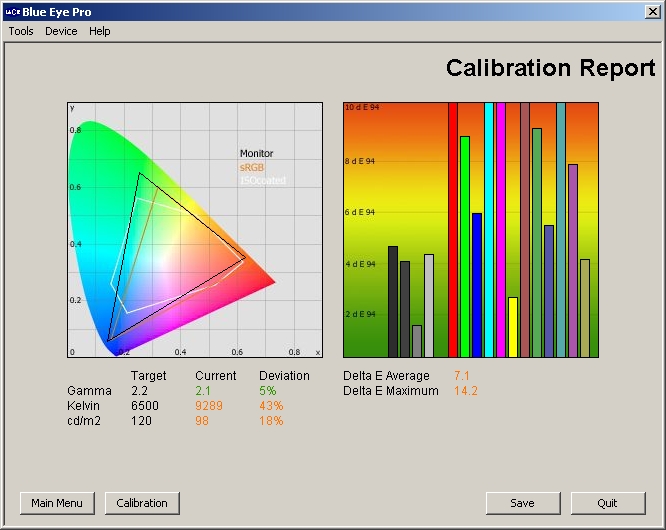
Task: Click the Main Menu button
Action: click(x=57, y=503)
